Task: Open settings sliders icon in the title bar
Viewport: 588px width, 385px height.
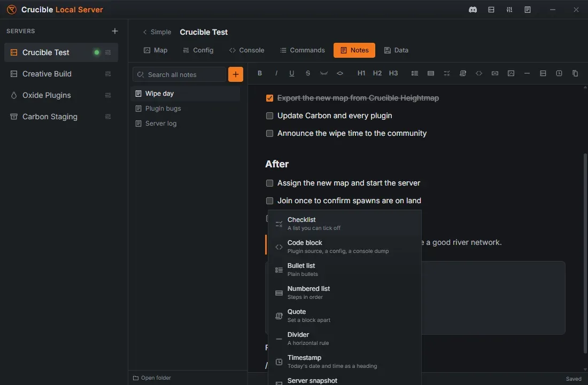Action: click(509, 10)
